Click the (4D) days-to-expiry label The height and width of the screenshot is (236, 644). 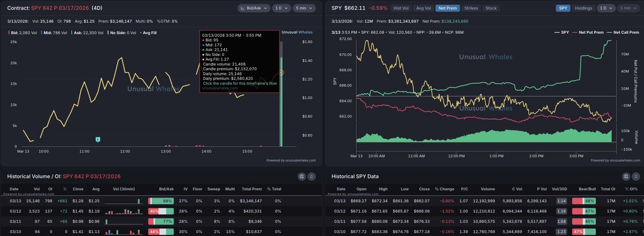(x=97, y=9)
